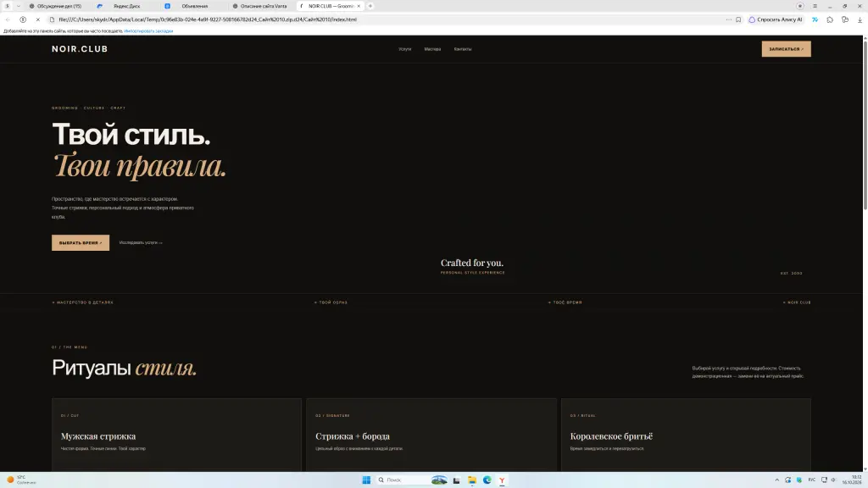Open the browser hamburger menu
This screenshot has width=868, height=488.
(815, 6)
